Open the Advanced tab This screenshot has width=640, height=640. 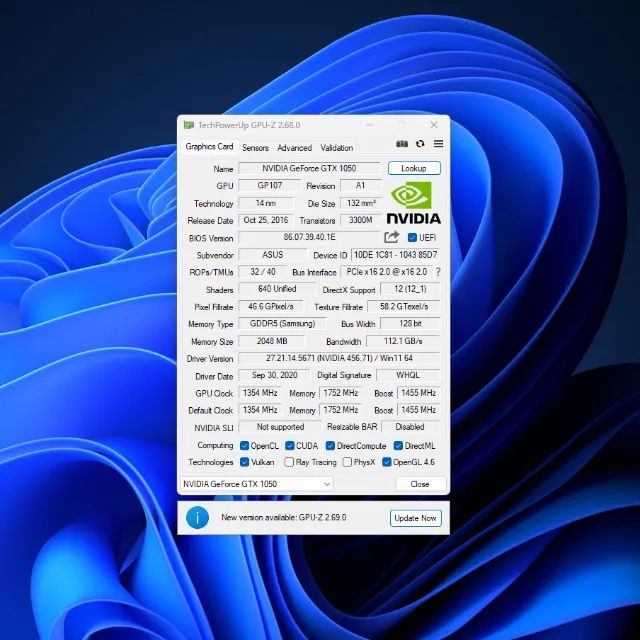pyautogui.click(x=294, y=148)
